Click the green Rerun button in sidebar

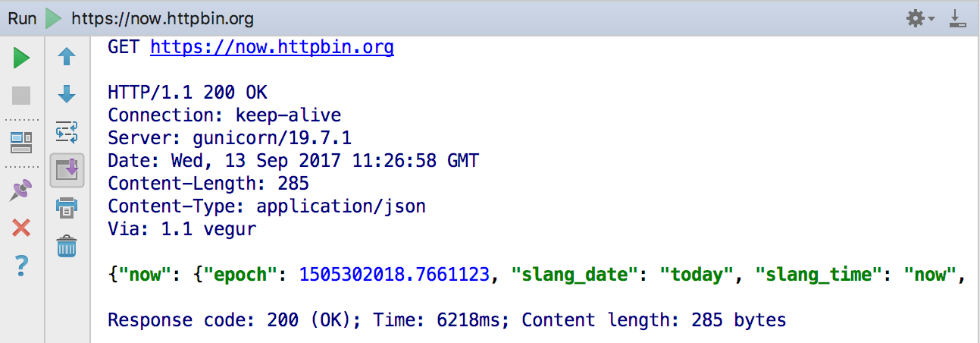21,58
